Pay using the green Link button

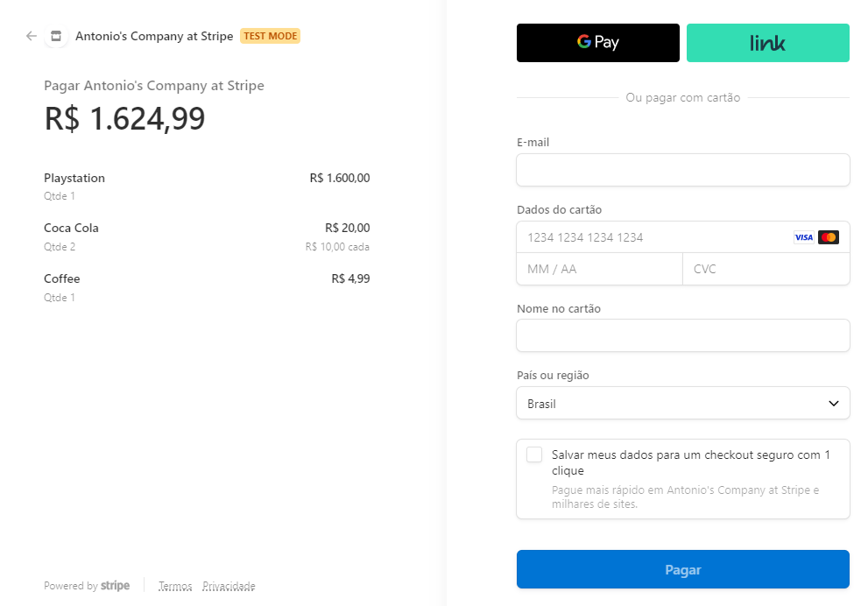[768, 43]
